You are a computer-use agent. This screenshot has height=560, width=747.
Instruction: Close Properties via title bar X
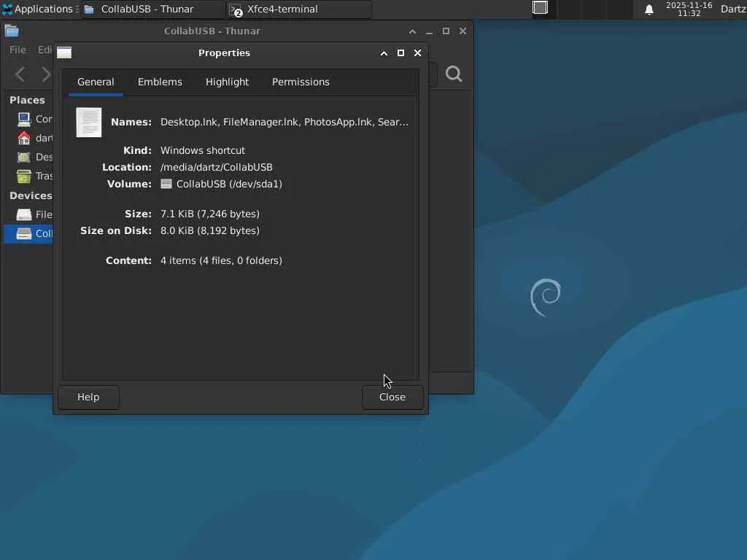click(418, 52)
